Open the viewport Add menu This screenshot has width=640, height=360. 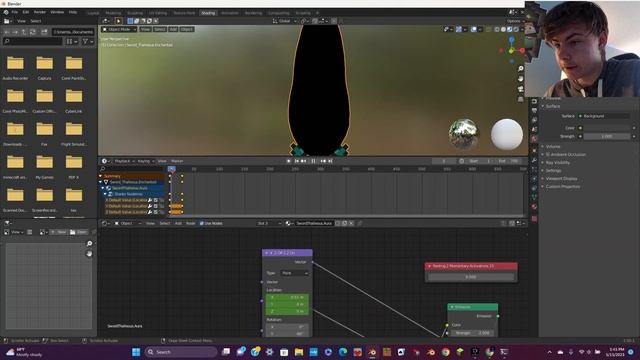(173, 29)
